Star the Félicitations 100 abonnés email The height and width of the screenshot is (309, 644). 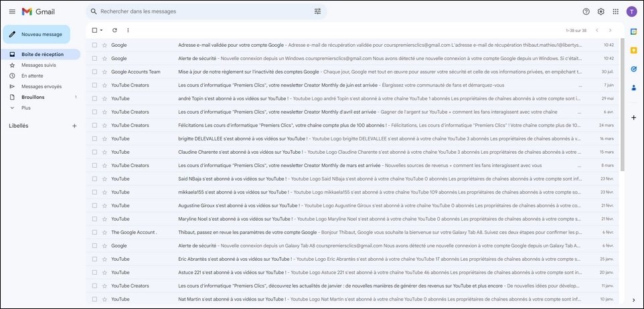[x=104, y=125]
